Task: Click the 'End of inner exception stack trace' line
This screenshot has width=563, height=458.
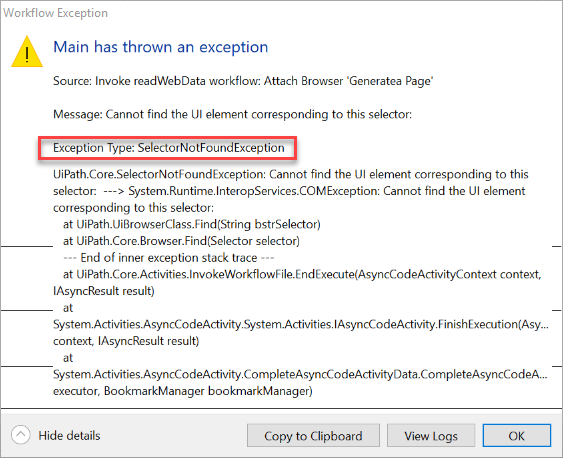Action: point(169,258)
